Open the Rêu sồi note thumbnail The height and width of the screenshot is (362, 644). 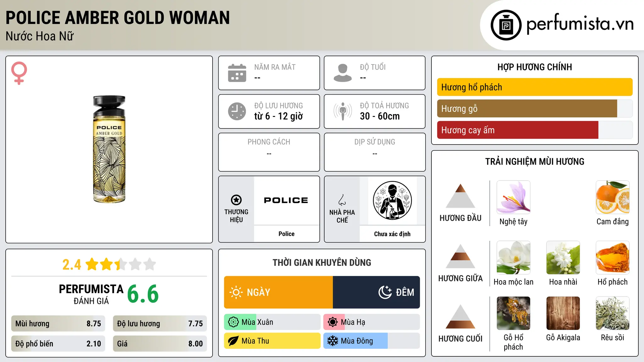[x=613, y=313]
